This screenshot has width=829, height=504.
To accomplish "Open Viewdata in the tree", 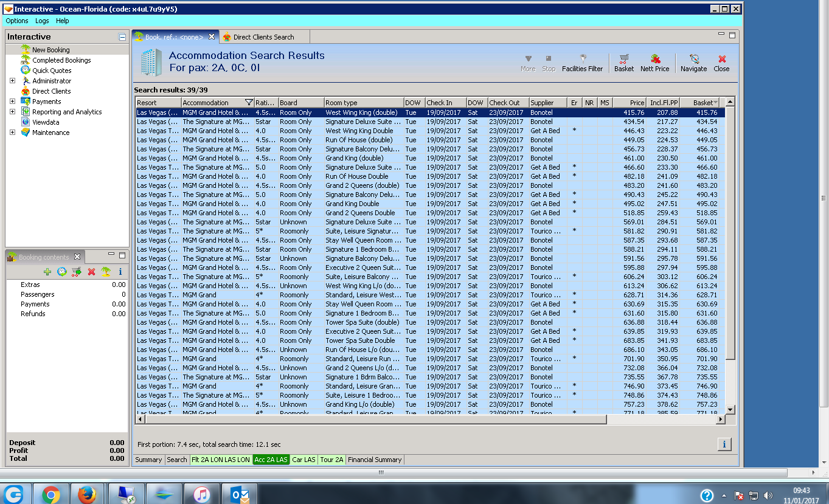I will click(46, 122).
